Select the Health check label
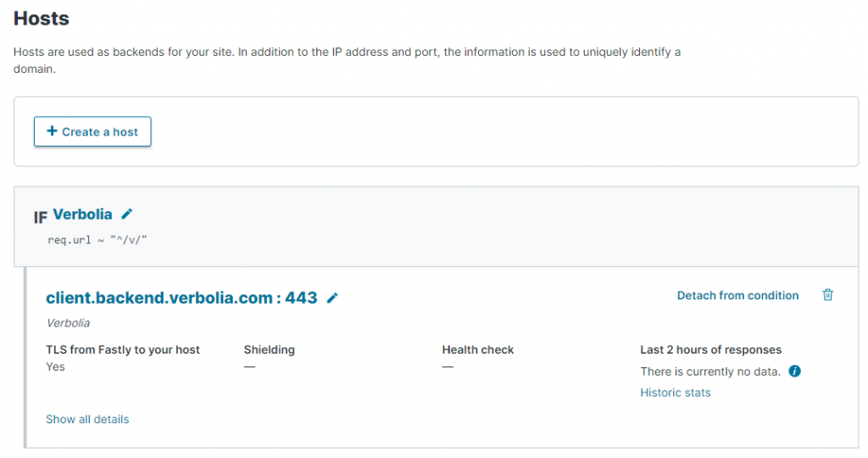 click(x=478, y=349)
